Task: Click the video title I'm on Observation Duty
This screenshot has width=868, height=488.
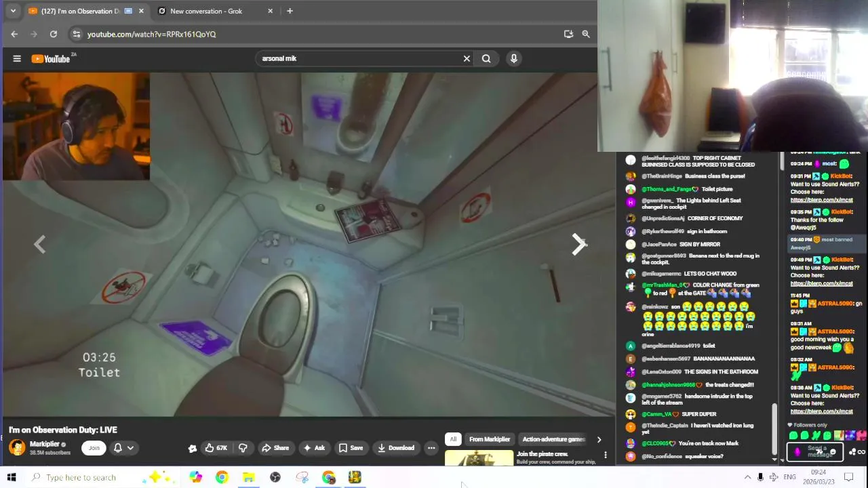Action: tap(63, 430)
